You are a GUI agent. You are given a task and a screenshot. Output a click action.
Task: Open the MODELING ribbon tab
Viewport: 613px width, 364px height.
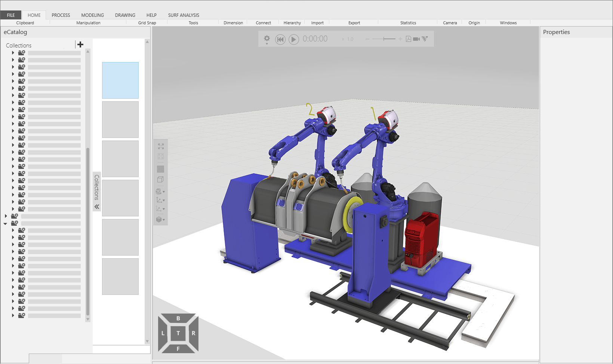(92, 15)
